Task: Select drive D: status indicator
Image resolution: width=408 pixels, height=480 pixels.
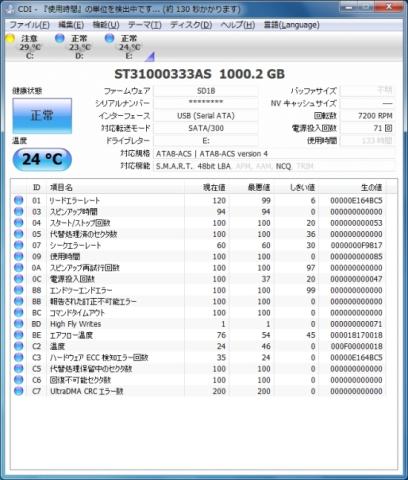Action: [x=74, y=47]
